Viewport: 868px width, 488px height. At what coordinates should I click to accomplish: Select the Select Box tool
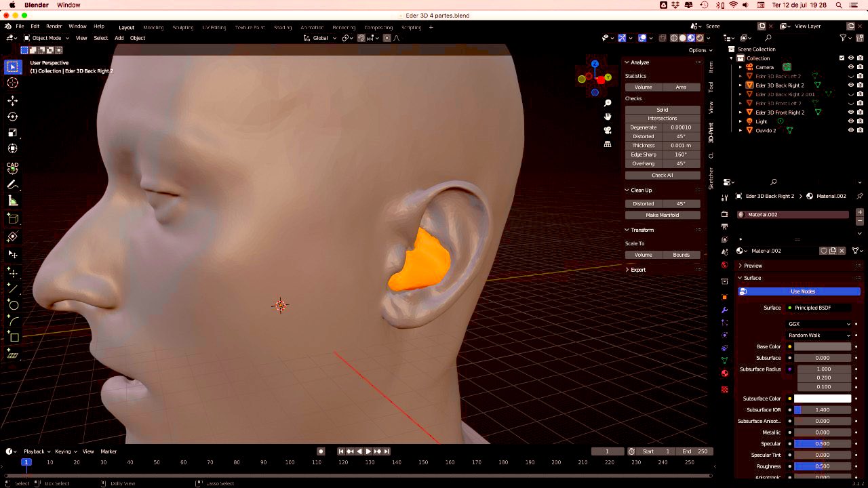tap(12, 66)
